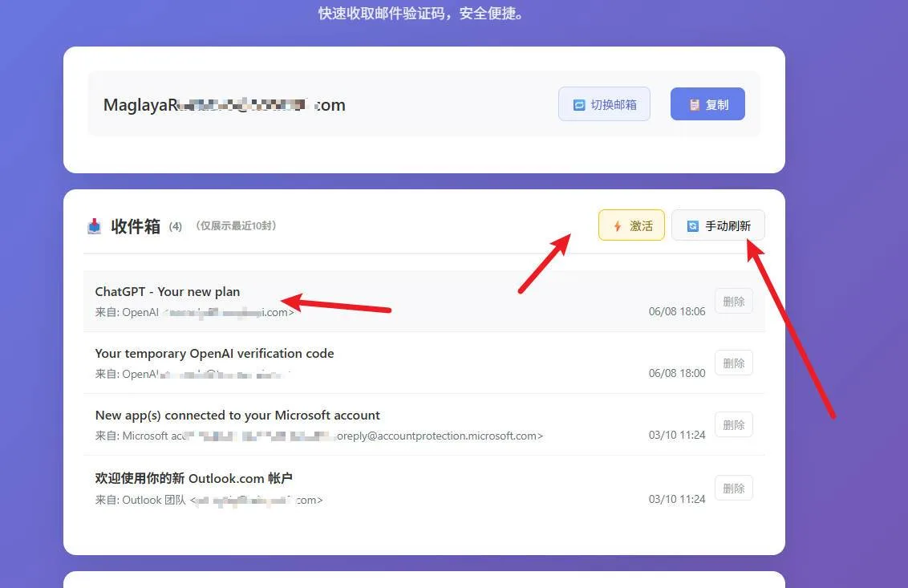Click the (仅展示最近10封) note
908x588 pixels.
pyautogui.click(x=236, y=225)
